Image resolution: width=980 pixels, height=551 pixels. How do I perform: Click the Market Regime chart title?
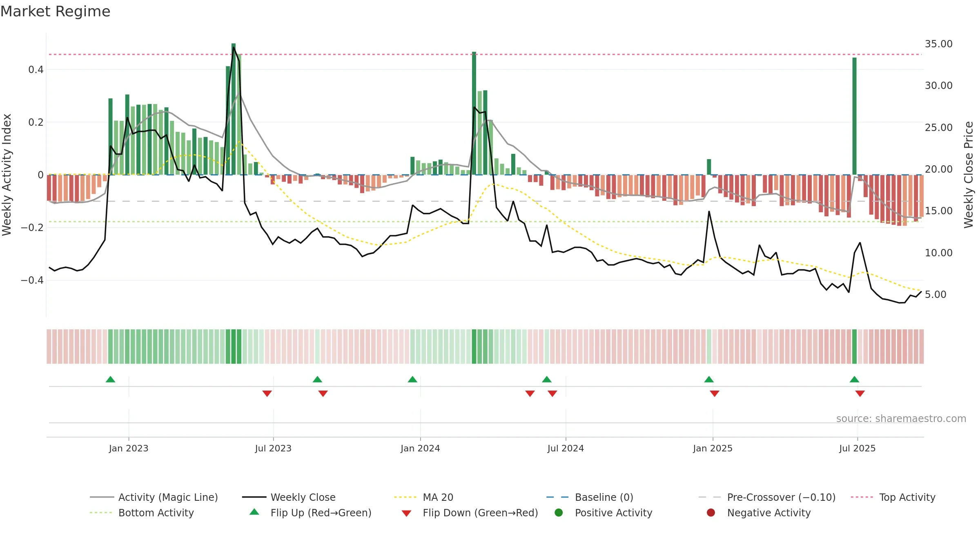[55, 11]
